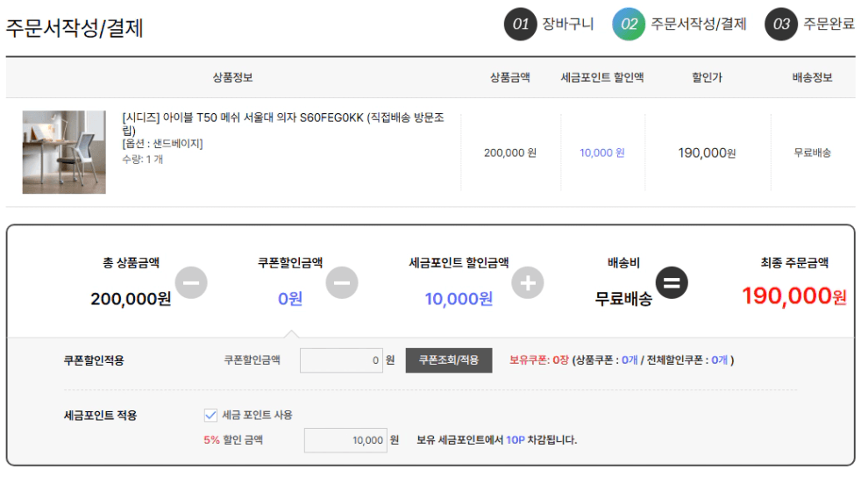Toggle the 세금 포인트 사용 checkbox

pyautogui.click(x=210, y=415)
